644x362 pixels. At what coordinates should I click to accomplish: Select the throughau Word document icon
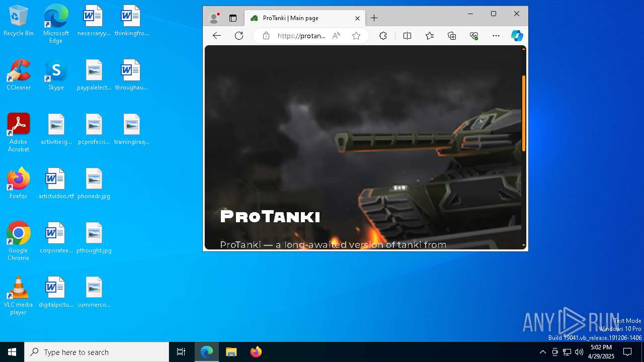tap(131, 75)
